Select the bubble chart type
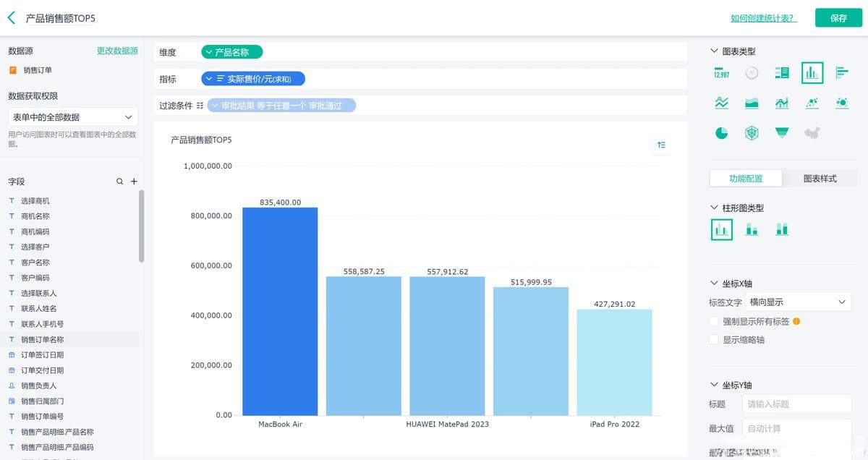Screen dimensions: 868x460 842,103
